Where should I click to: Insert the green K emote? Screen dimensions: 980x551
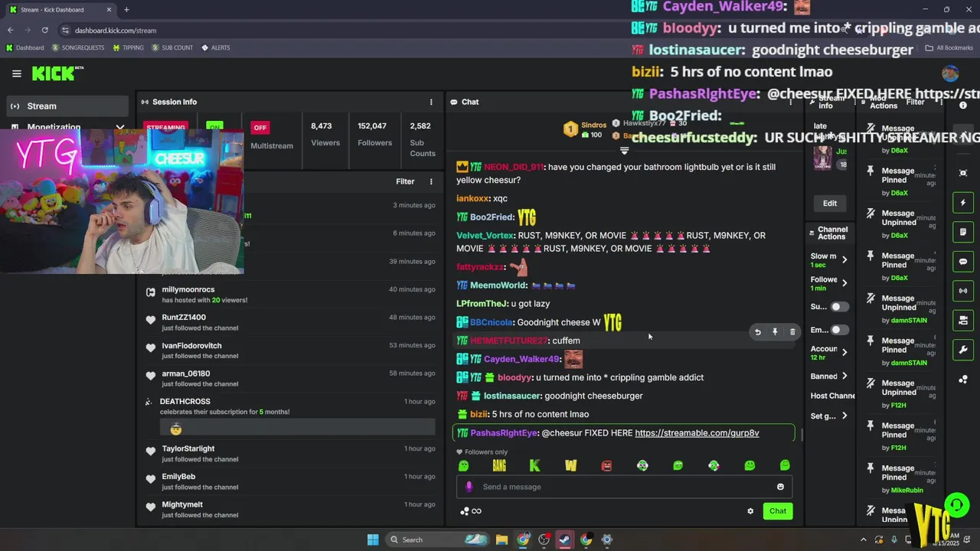(534, 465)
